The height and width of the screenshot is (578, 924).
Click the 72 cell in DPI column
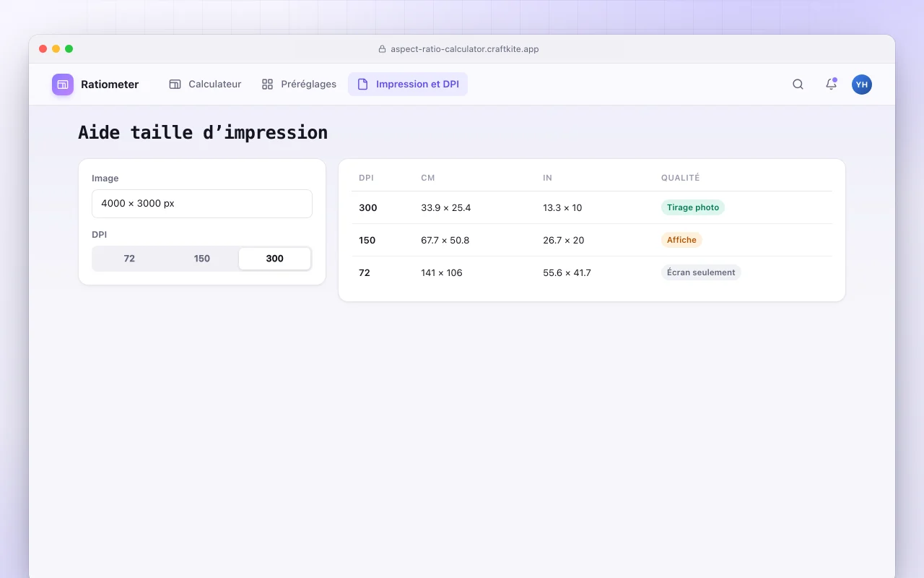click(365, 273)
